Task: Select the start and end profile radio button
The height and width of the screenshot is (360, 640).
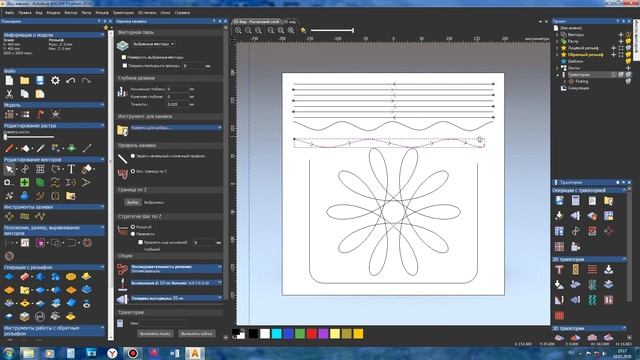Action: [x=133, y=156]
